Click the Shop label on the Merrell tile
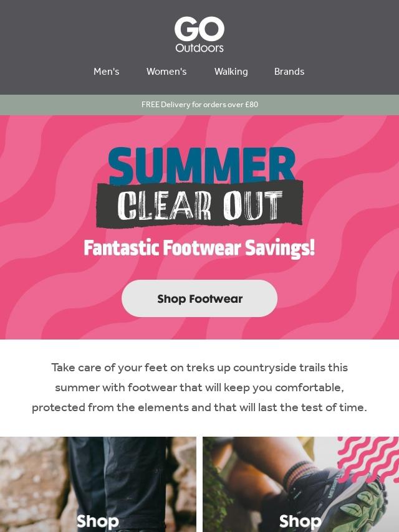 click(300, 521)
